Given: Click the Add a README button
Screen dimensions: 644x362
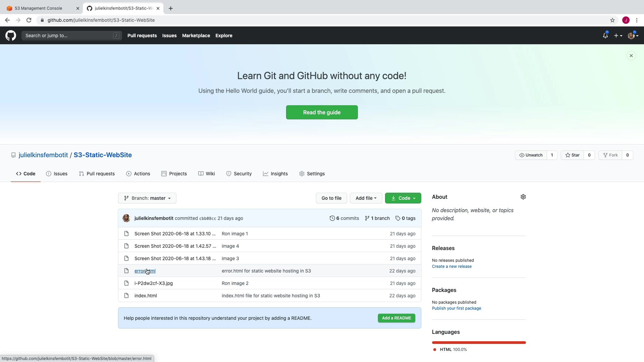Looking at the screenshot, I should (x=397, y=318).
